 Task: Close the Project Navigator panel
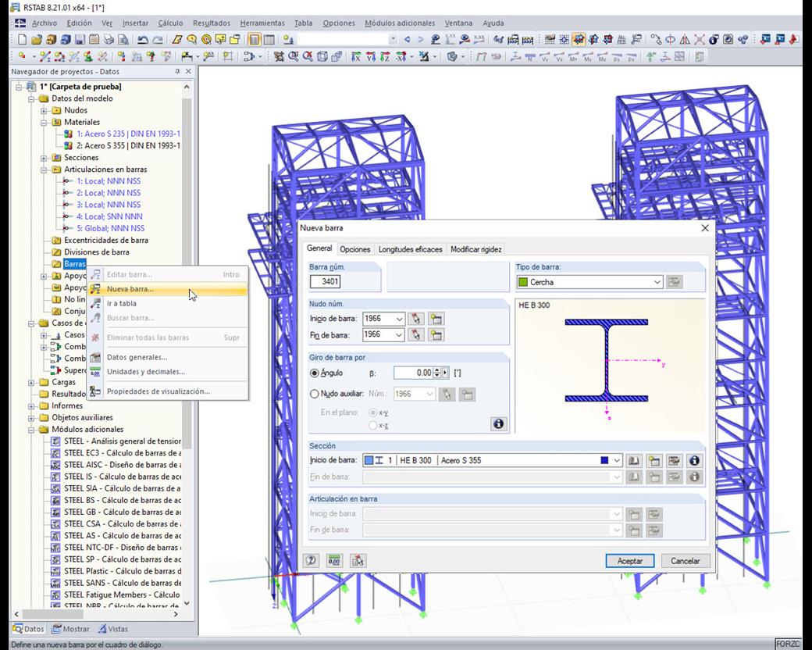[x=188, y=72]
